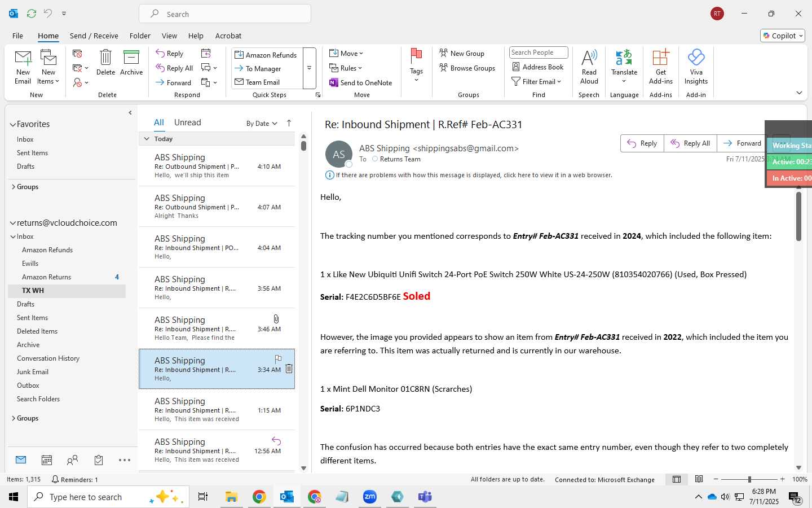Switch to the Folder tab

[140, 36]
